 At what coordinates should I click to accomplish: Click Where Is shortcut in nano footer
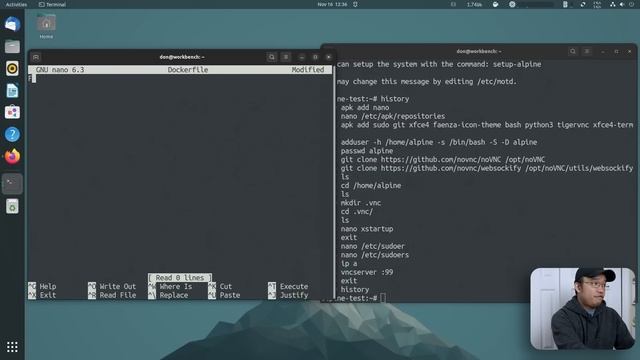170,287
